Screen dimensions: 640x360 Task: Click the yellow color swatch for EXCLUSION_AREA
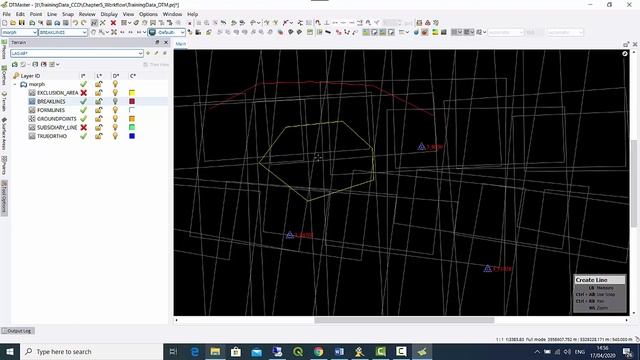[132, 93]
